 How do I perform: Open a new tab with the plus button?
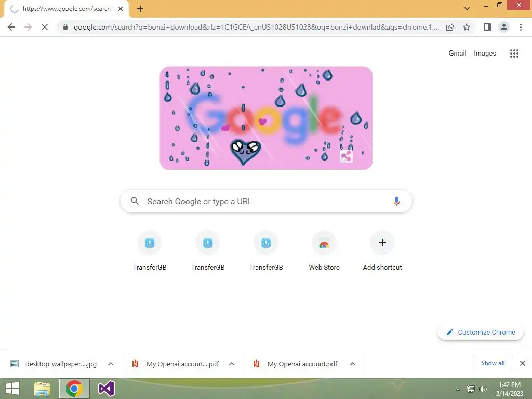tap(140, 9)
